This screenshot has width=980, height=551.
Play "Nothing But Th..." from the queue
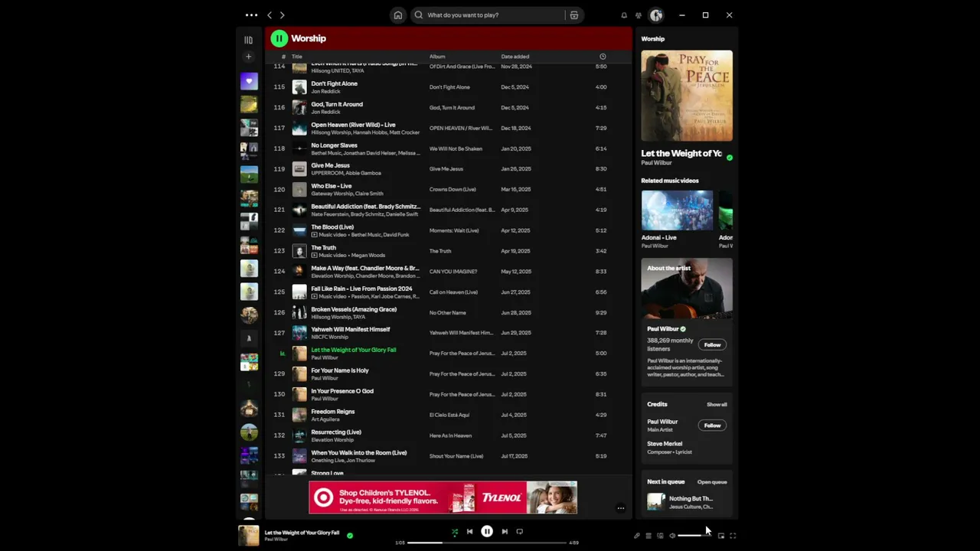click(687, 502)
